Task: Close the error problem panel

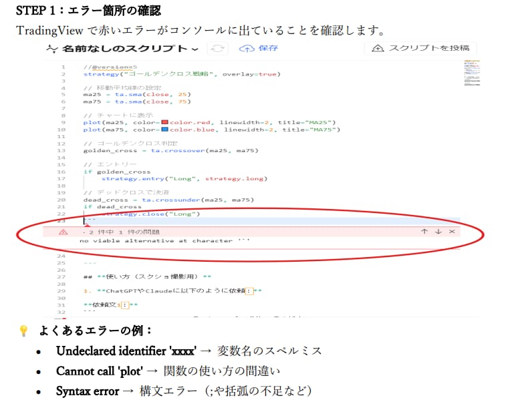Action: 452,232
